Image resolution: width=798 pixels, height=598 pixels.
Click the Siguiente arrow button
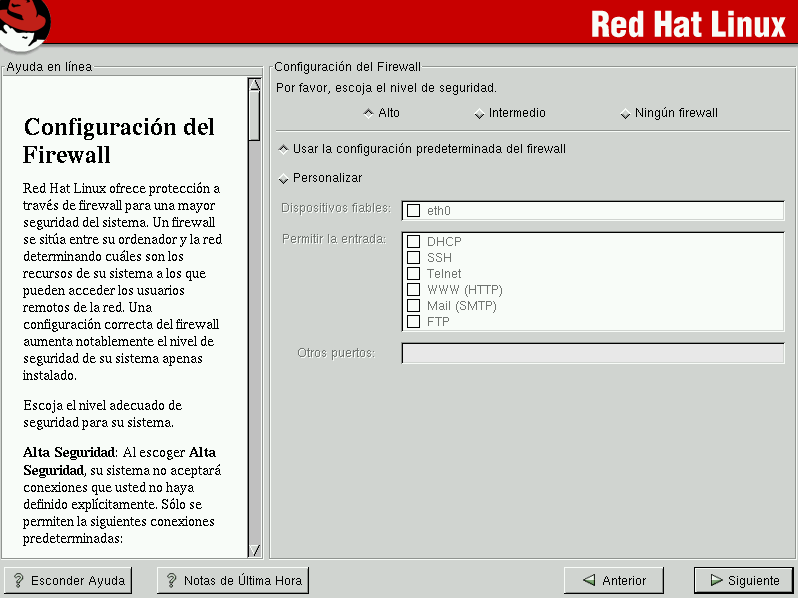743,580
